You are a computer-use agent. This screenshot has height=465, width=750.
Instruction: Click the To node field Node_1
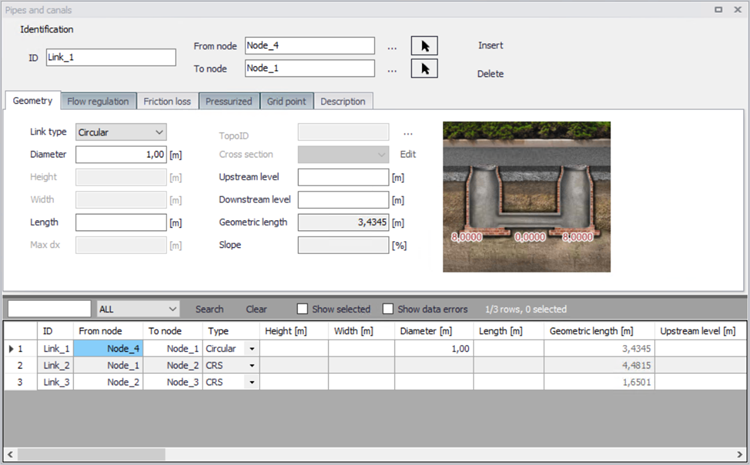[309, 68]
